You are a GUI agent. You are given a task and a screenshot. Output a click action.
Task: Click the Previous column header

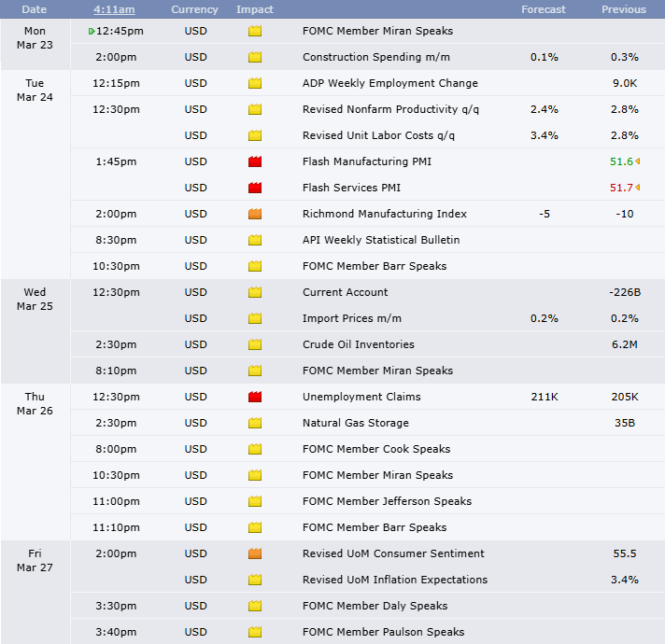(x=624, y=9)
